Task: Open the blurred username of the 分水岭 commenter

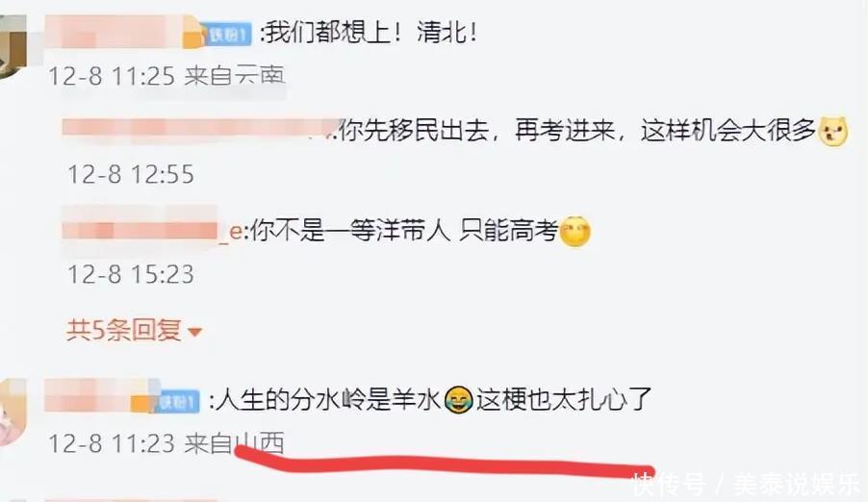Action: tap(101, 394)
